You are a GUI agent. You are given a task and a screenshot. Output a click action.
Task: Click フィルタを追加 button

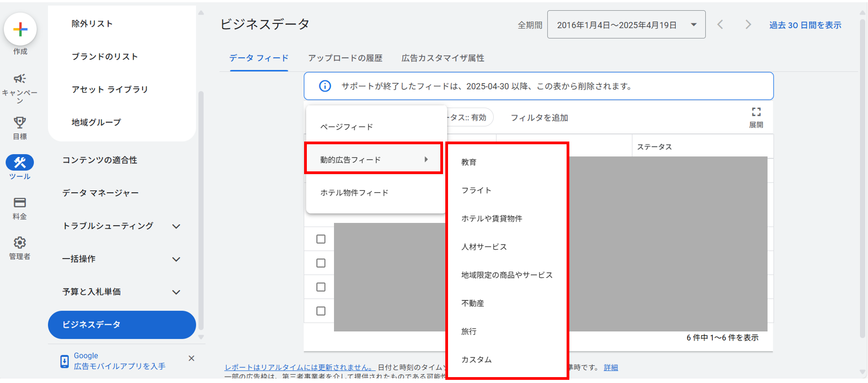[539, 118]
